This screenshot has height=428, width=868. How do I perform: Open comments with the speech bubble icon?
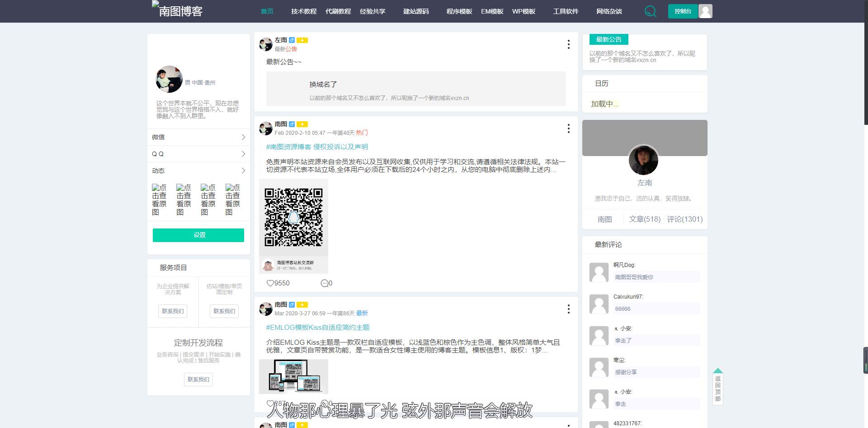pyautogui.click(x=324, y=283)
